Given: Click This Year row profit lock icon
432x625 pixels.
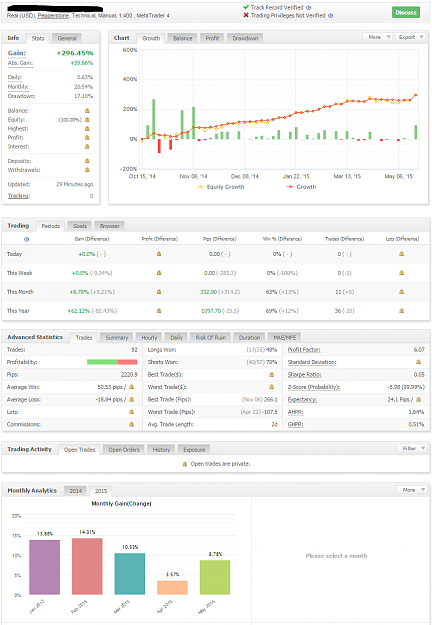Looking at the screenshot, I should point(159,311).
